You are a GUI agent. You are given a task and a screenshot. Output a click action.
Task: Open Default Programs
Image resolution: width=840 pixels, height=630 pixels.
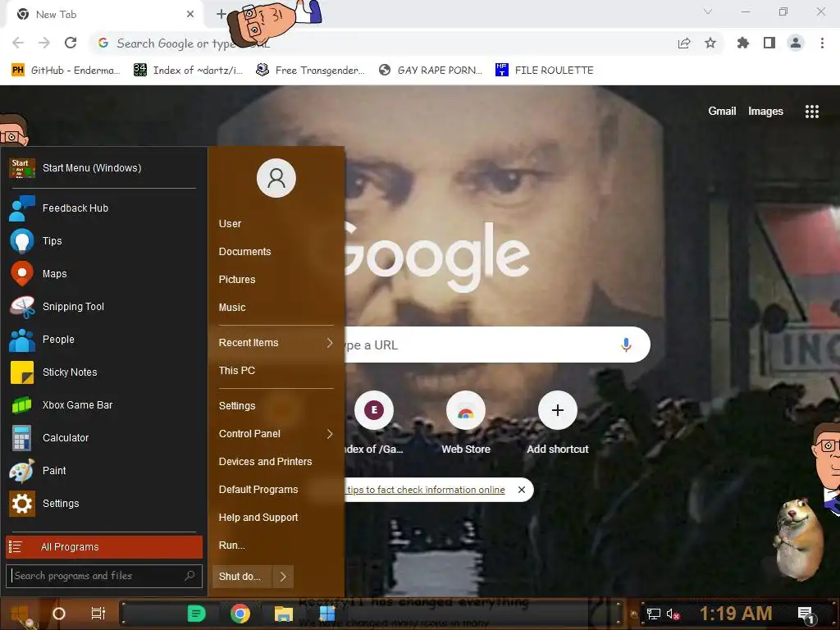pyautogui.click(x=258, y=490)
